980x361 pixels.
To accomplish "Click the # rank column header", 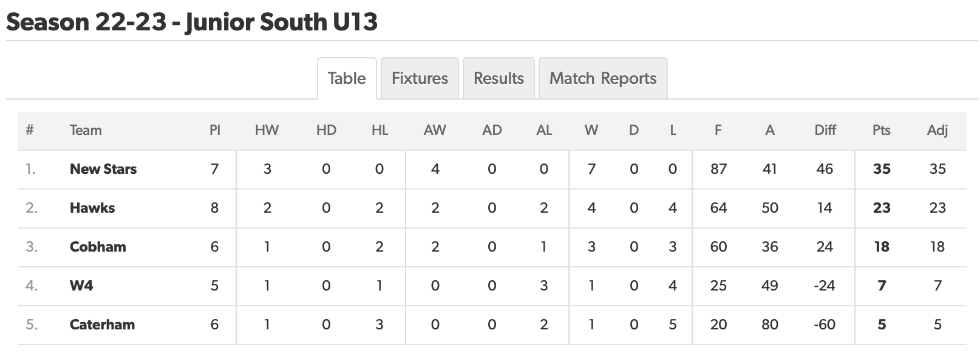I will coord(30,130).
